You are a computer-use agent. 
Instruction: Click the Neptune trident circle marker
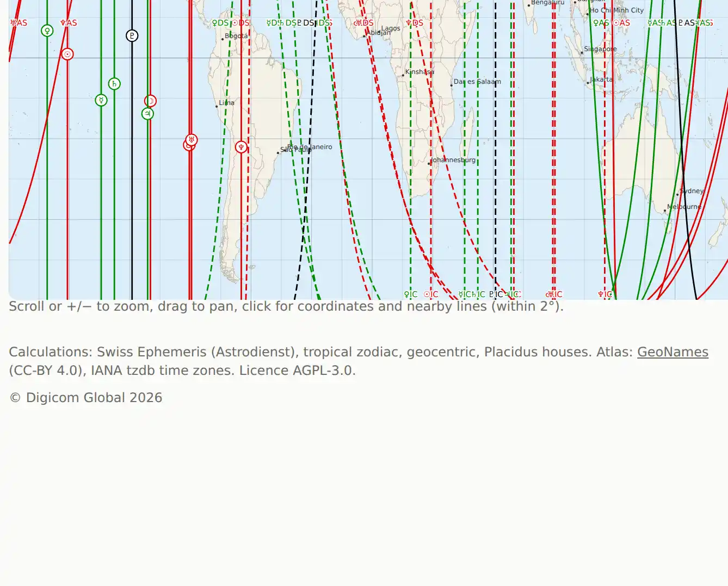point(241,147)
